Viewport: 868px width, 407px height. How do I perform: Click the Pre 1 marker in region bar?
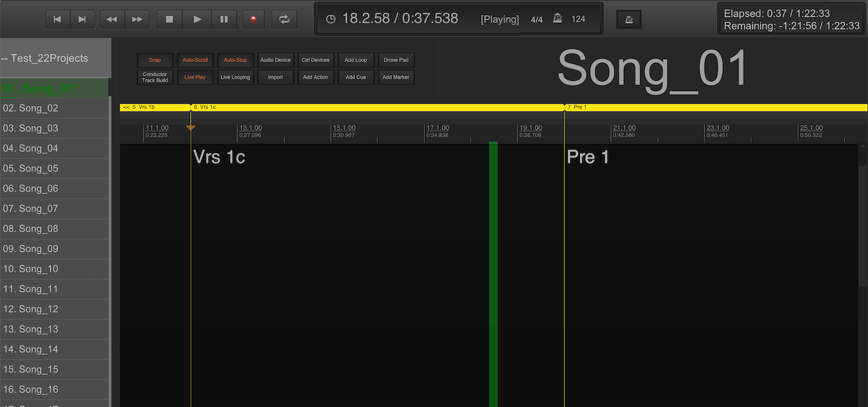pos(580,107)
